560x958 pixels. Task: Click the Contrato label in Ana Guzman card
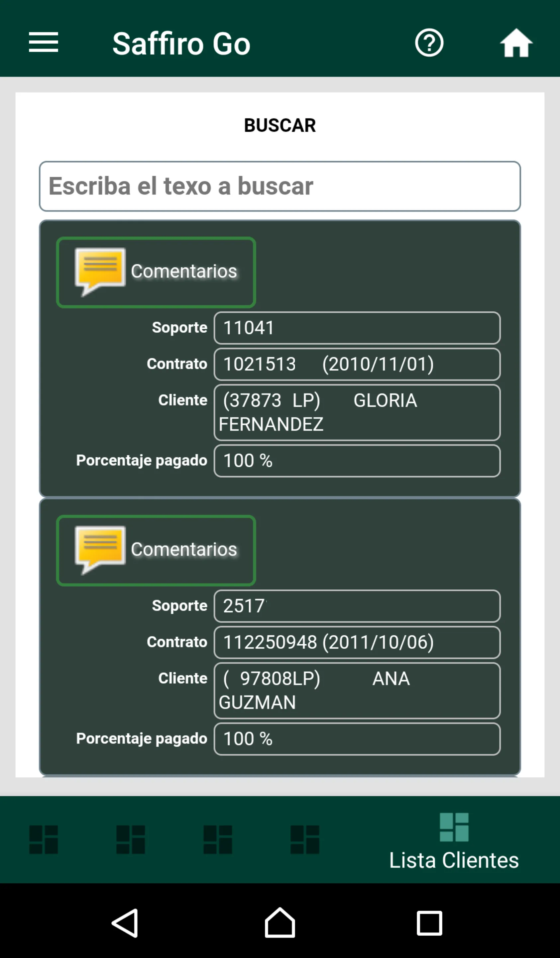click(177, 642)
